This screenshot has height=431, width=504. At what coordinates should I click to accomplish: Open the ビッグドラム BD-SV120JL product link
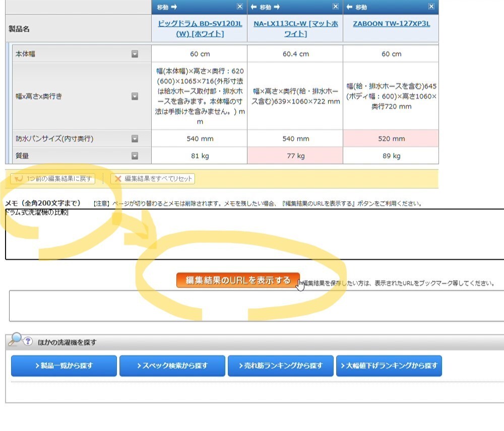click(x=200, y=29)
